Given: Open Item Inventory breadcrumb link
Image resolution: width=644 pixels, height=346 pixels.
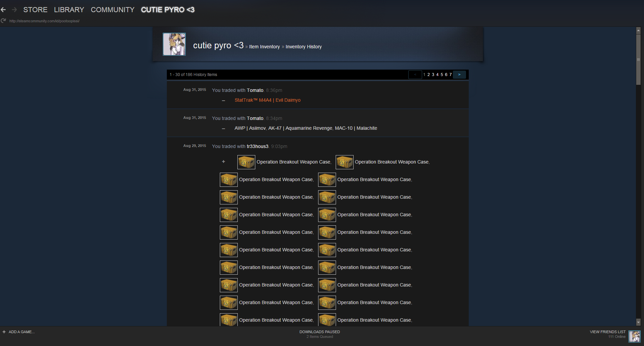Looking at the screenshot, I should point(264,47).
